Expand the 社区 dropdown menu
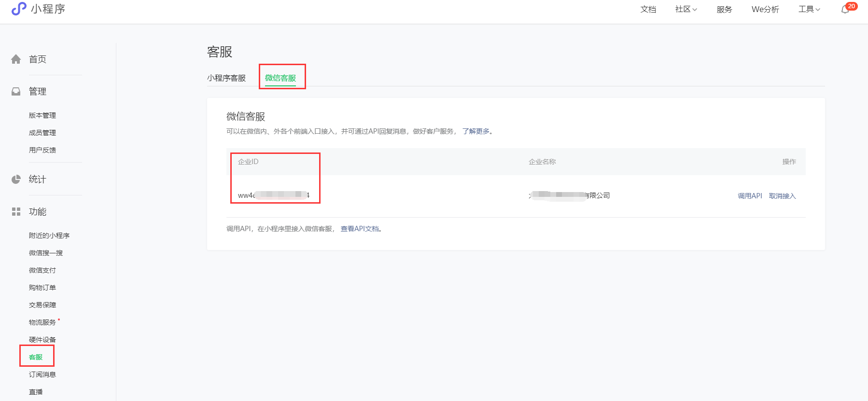868x401 pixels. point(686,9)
